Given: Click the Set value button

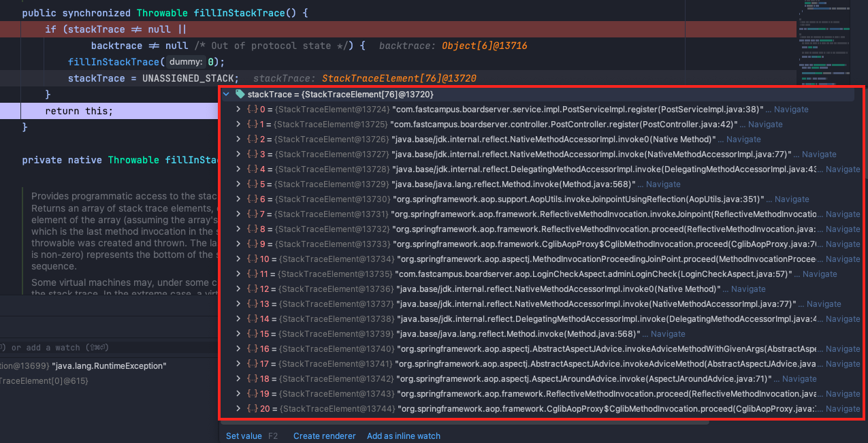Looking at the screenshot, I should click(244, 436).
